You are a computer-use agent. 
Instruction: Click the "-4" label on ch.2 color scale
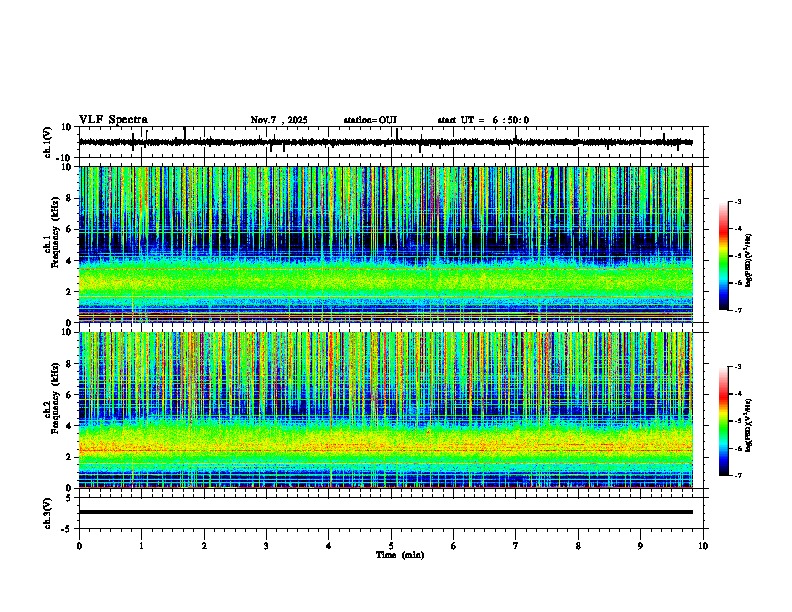(737, 394)
